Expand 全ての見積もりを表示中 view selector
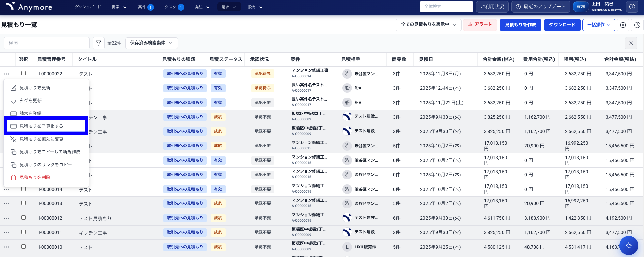The width and height of the screenshot is (644, 257). (x=428, y=25)
